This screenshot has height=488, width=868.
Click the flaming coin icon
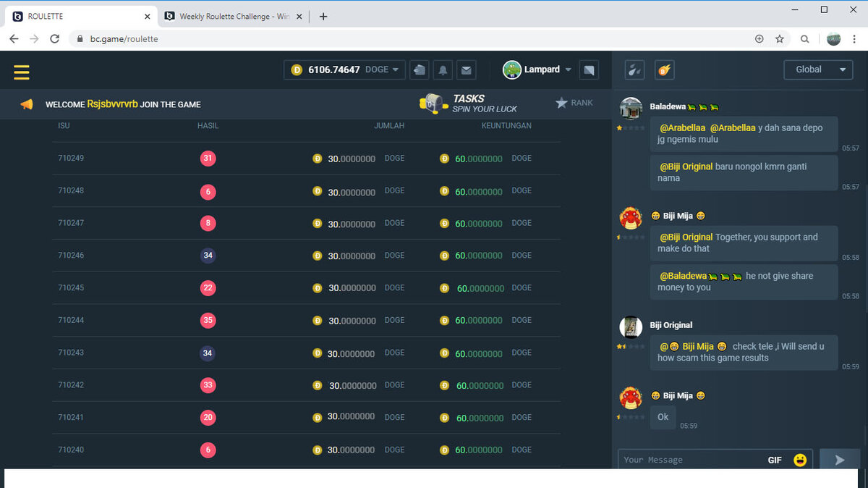click(x=664, y=70)
